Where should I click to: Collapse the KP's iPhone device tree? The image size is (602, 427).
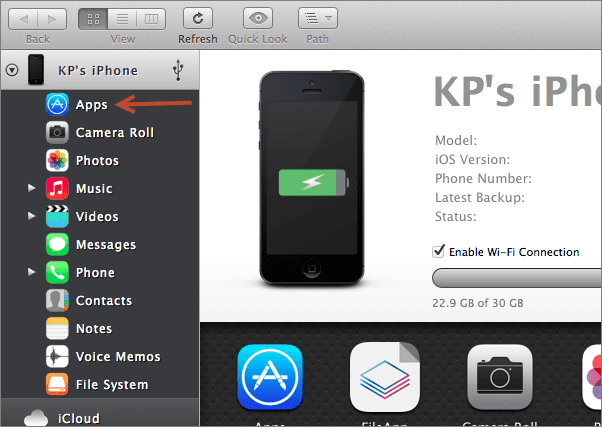point(12,70)
